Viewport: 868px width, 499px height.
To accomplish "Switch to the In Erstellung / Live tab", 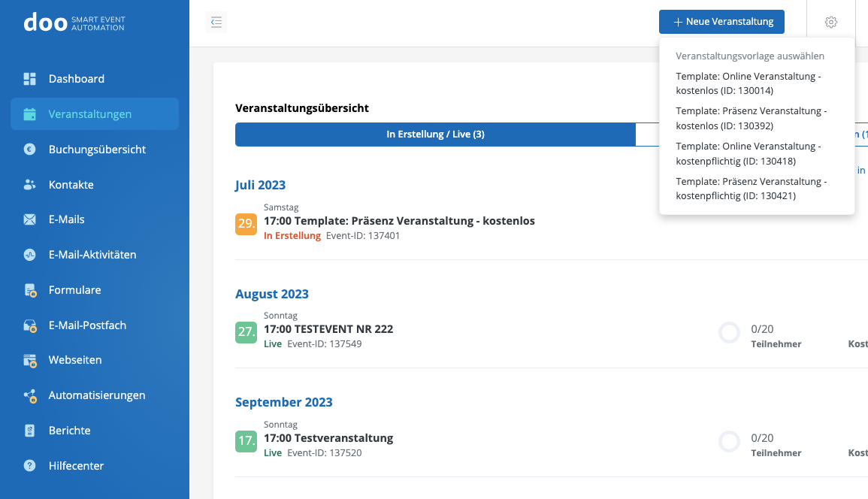I will [435, 135].
